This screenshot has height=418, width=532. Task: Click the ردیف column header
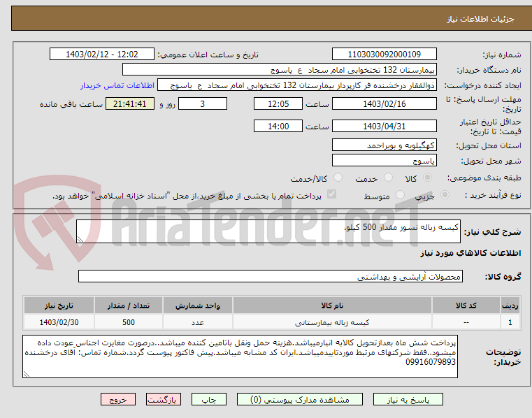point(510,305)
